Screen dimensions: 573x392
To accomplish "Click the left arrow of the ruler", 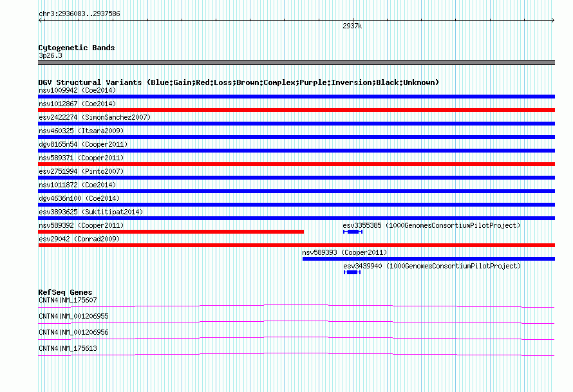I will click(41, 21).
